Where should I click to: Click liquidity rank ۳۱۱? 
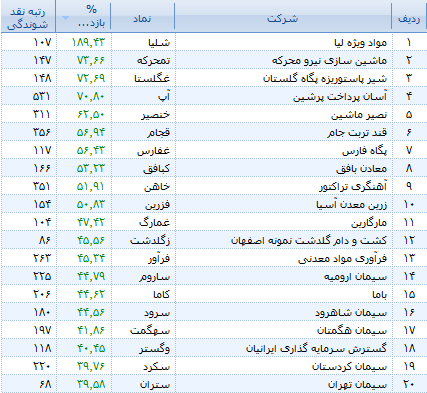pyautogui.click(x=42, y=114)
